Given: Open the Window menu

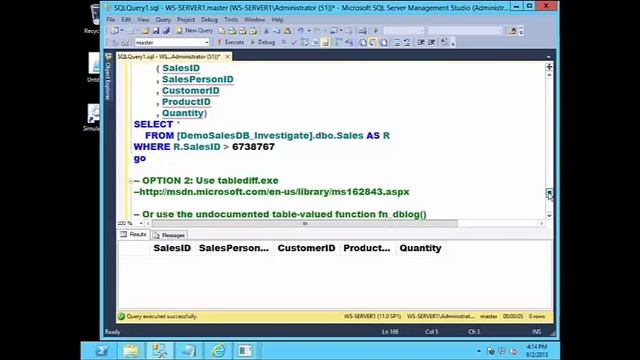Looking at the screenshot, I should pos(254,20).
